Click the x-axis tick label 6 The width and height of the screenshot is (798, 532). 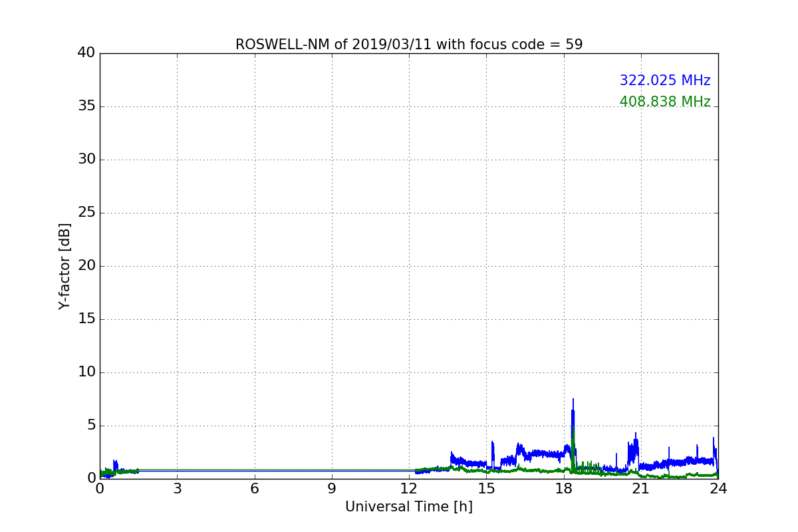tap(254, 488)
